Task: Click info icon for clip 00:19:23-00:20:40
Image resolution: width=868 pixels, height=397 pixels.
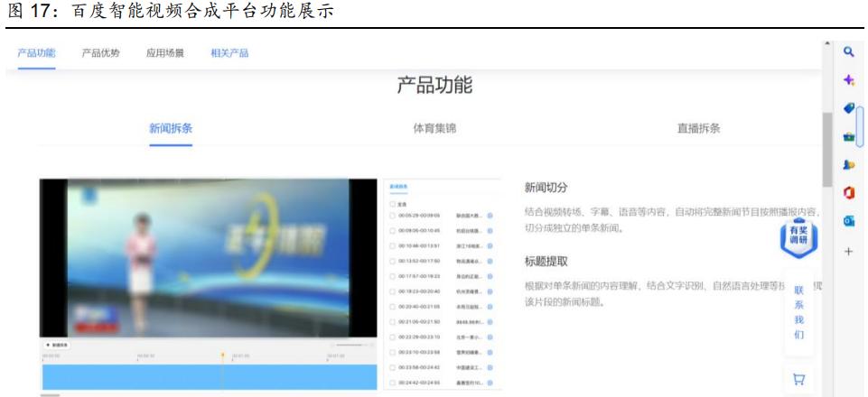Action: (490, 291)
